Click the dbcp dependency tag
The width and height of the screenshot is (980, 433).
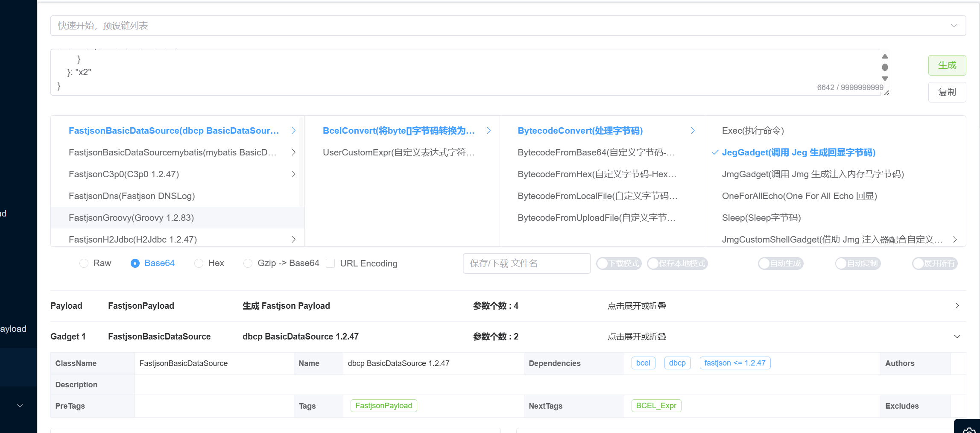coord(677,363)
